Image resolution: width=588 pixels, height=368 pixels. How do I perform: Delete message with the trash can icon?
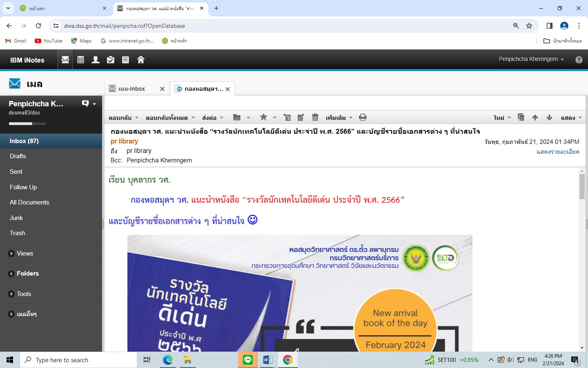(x=315, y=117)
